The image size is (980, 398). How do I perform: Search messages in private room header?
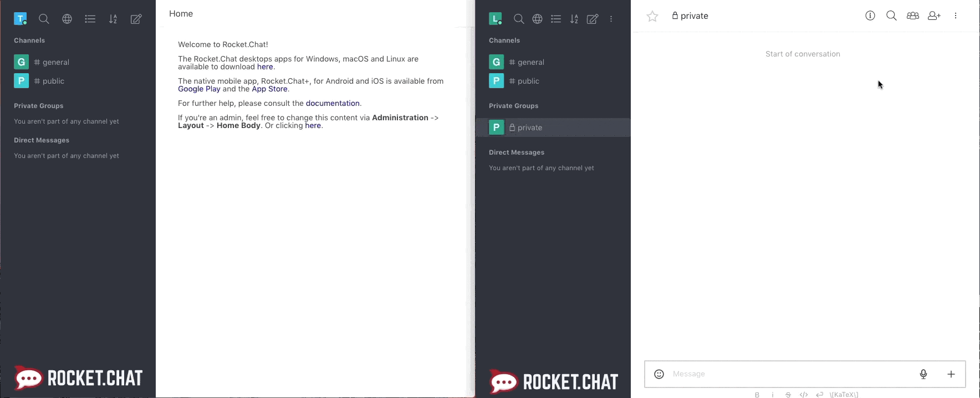(891, 16)
